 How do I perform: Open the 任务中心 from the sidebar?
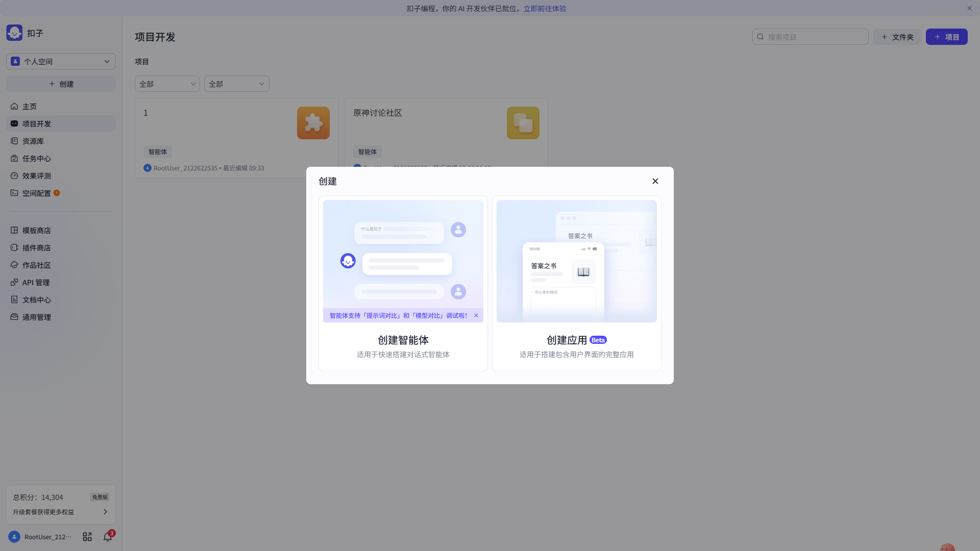(x=36, y=158)
